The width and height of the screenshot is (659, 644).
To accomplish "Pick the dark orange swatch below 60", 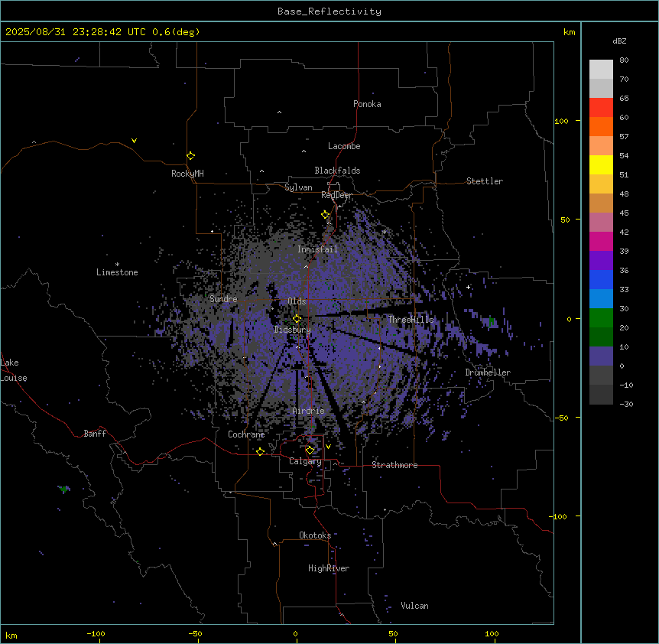I will [601, 126].
